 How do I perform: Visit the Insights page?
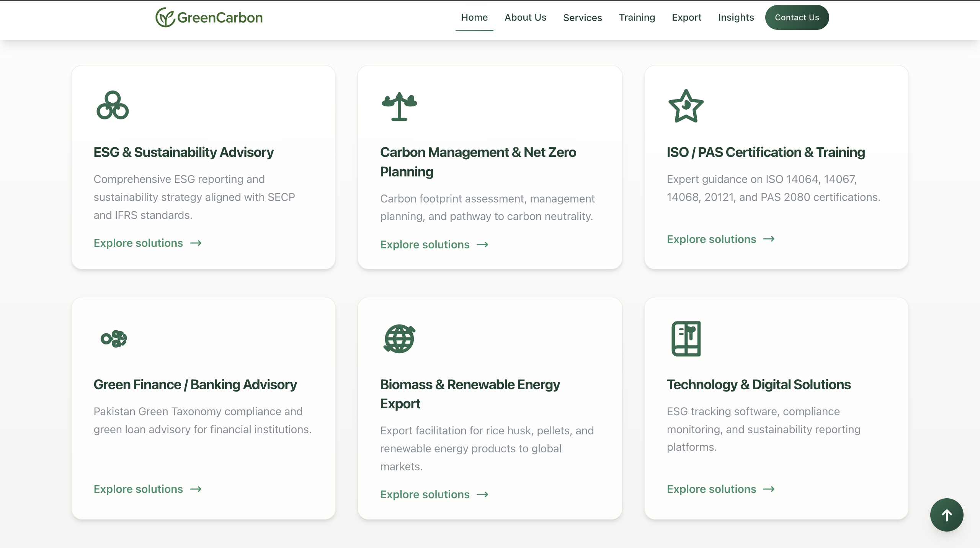coord(736,18)
